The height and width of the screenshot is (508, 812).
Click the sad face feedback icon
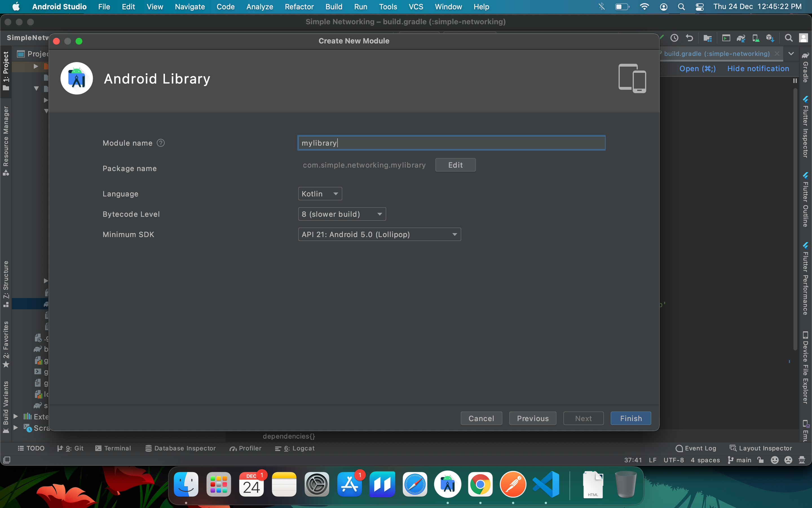788,460
